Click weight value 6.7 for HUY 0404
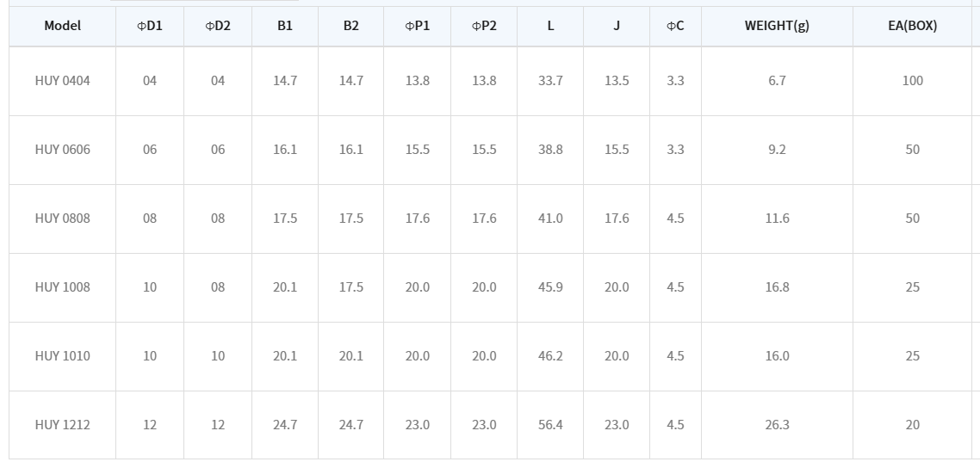 [777, 81]
